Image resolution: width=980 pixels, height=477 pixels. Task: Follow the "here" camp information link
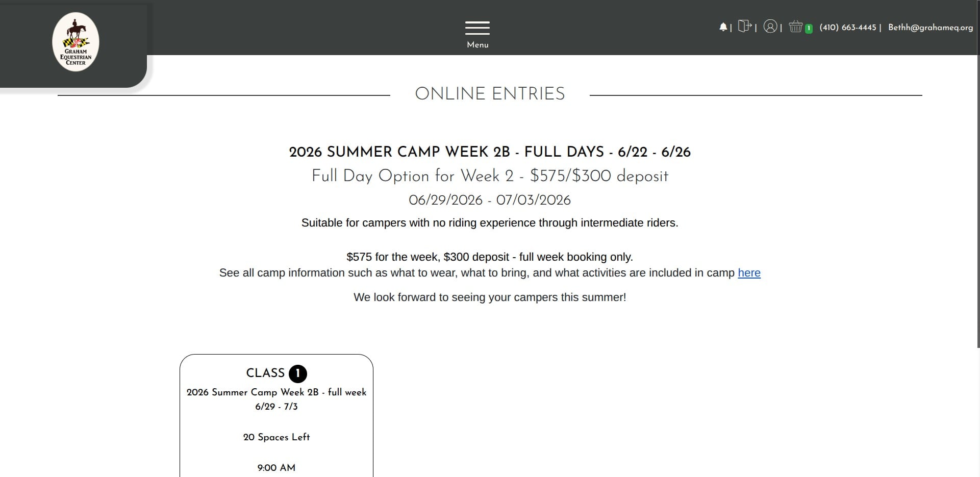coord(748,273)
